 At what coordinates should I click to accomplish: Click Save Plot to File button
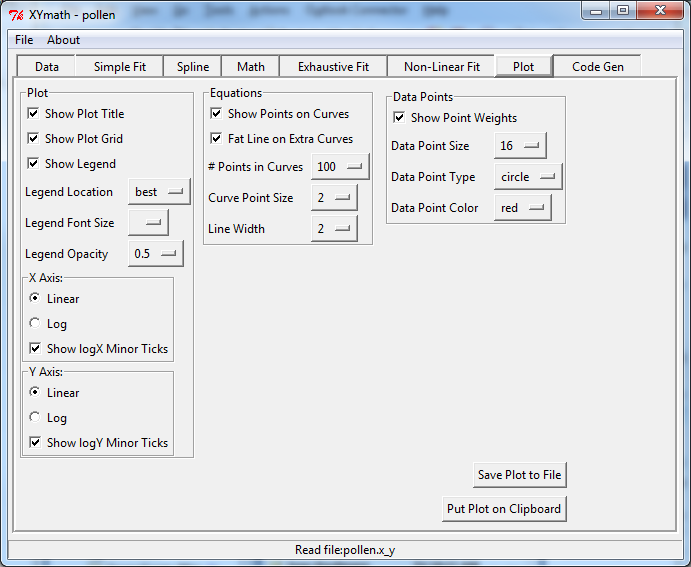click(x=519, y=475)
